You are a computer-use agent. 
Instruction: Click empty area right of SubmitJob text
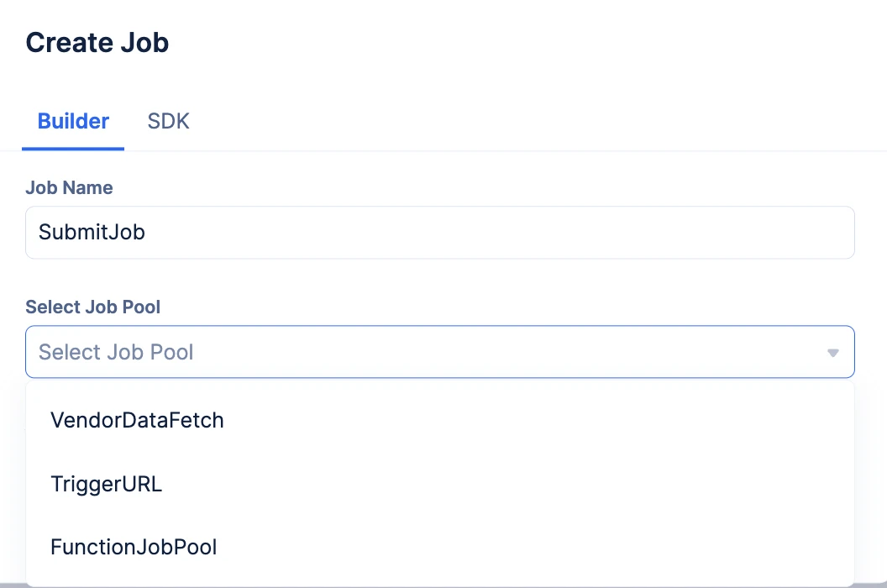pyautogui.click(x=504, y=233)
